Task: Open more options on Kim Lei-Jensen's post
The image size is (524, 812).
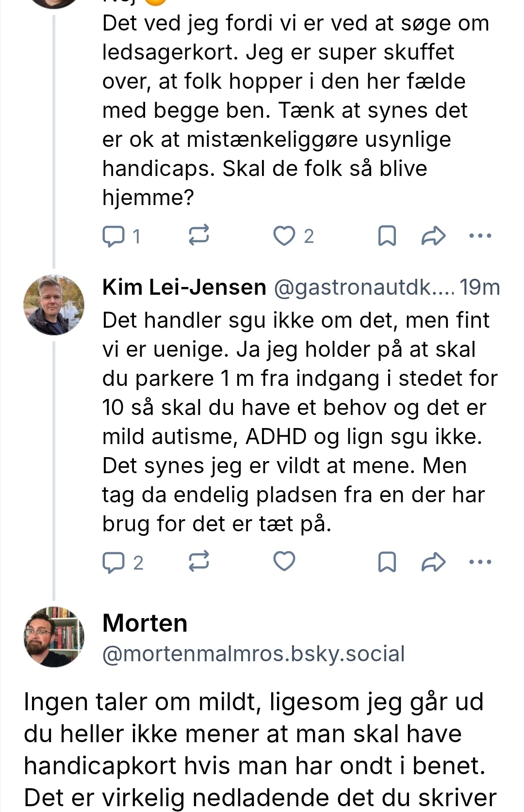Action: tap(481, 562)
